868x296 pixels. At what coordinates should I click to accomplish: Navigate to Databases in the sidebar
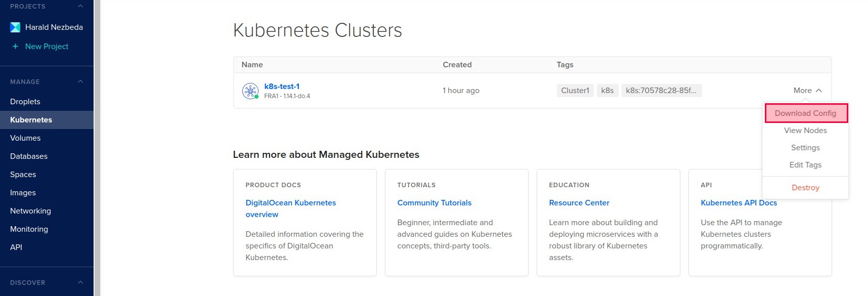[29, 156]
